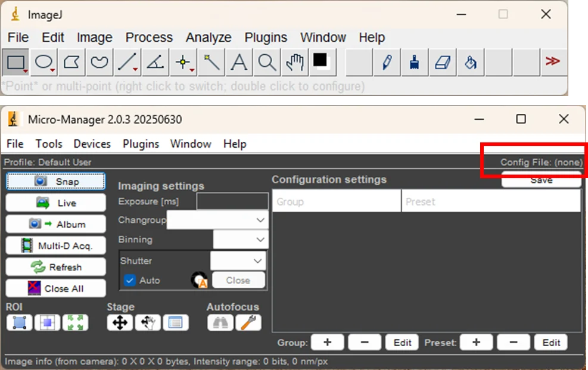Pick the Freehand selection tool
This screenshot has height=370, width=588.
(99, 62)
